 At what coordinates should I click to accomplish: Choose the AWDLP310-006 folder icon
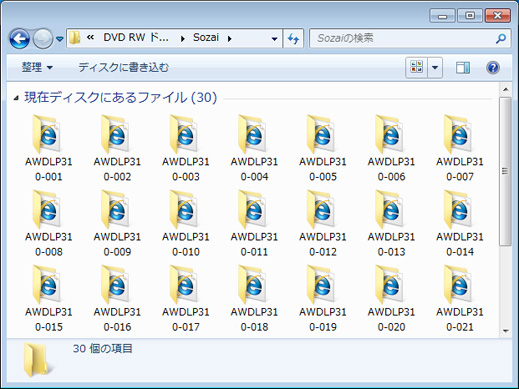tap(389, 134)
